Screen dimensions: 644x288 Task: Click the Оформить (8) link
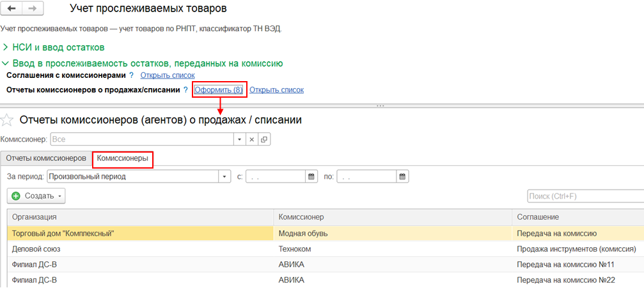pos(219,90)
